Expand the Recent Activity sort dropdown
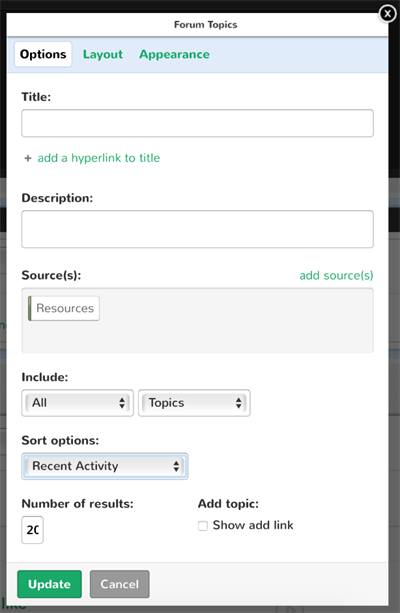 (x=105, y=466)
